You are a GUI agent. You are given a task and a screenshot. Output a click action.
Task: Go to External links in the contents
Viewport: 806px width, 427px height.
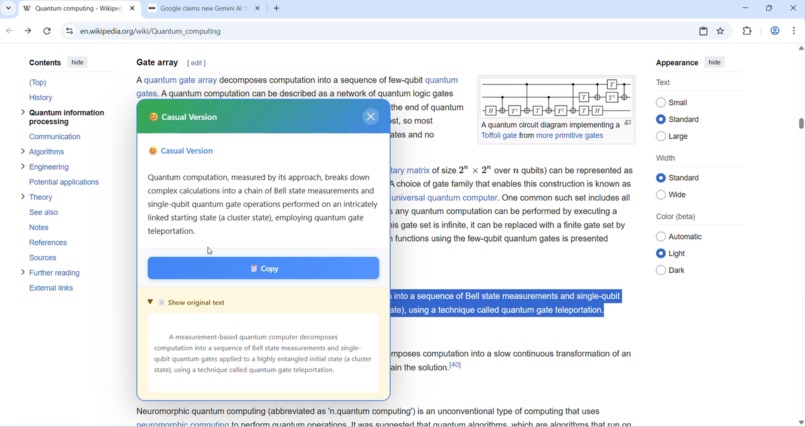[x=51, y=288]
